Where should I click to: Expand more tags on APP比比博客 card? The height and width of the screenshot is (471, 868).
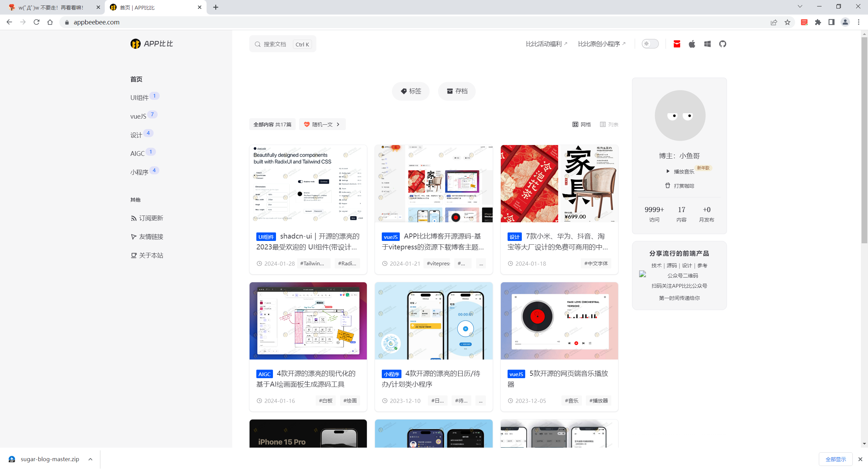click(481, 263)
